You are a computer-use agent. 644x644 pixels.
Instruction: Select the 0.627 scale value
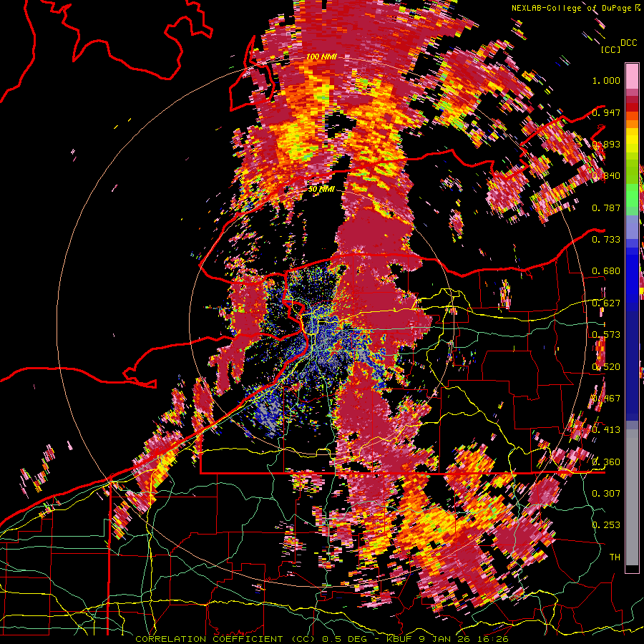point(606,303)
